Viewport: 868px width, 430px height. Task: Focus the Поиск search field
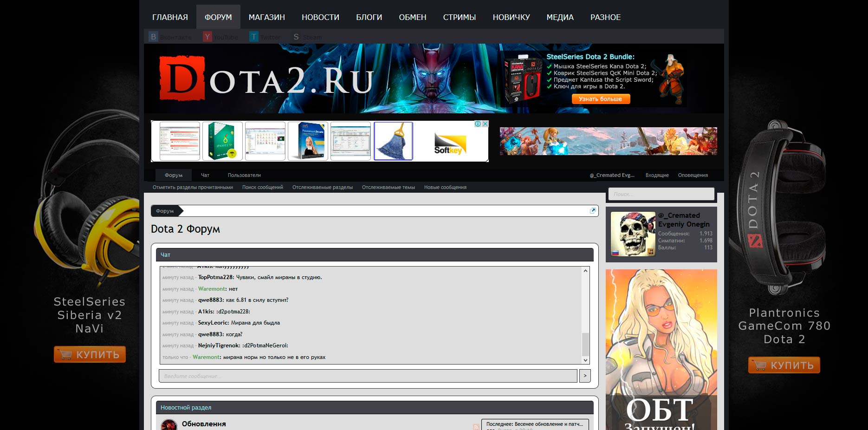(x=661, y=194)
